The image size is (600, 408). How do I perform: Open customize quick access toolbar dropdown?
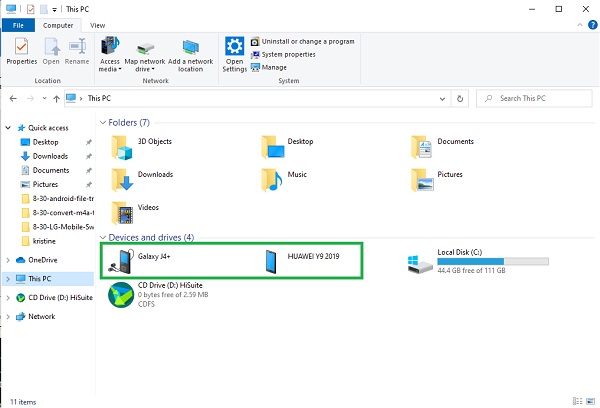tap(54, 10)
